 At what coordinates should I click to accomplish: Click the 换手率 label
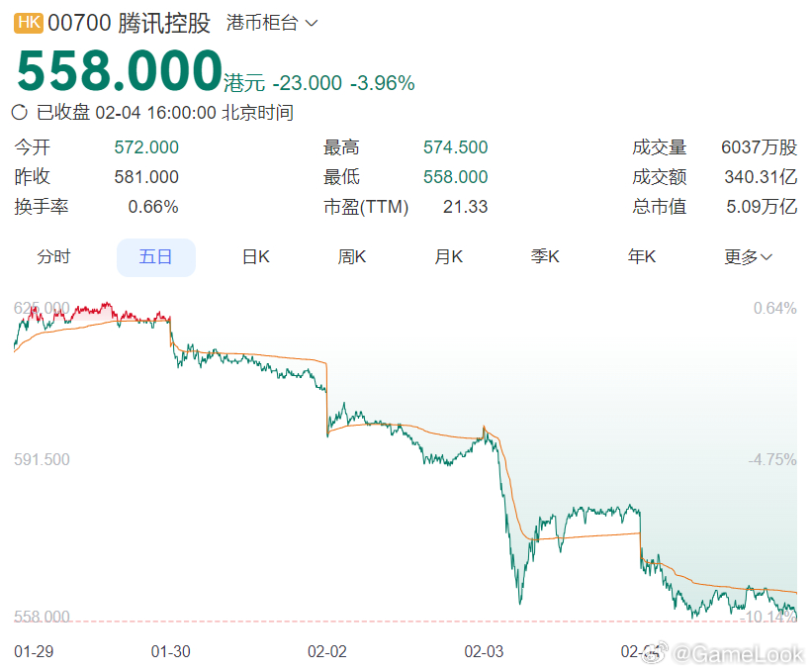(42, 207)
